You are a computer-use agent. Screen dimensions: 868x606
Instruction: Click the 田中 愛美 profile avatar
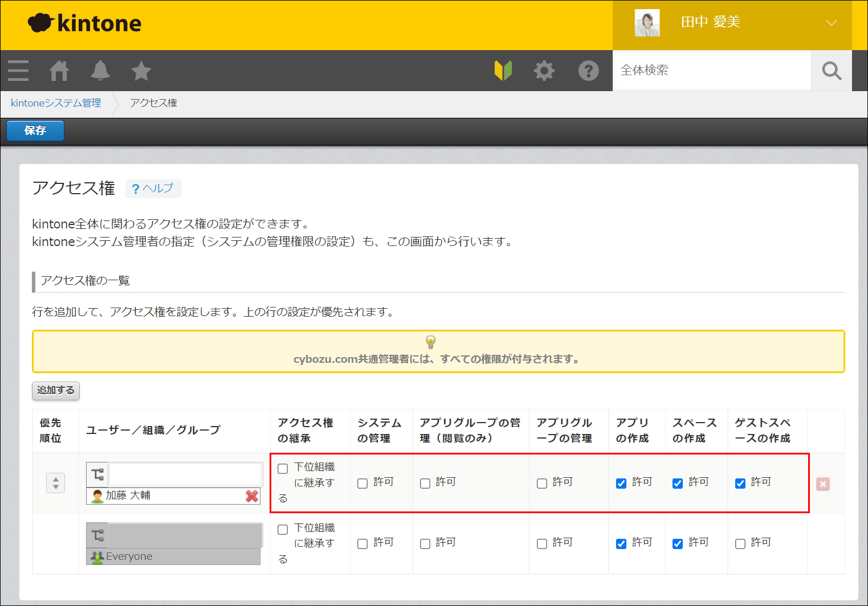point(647,23)
